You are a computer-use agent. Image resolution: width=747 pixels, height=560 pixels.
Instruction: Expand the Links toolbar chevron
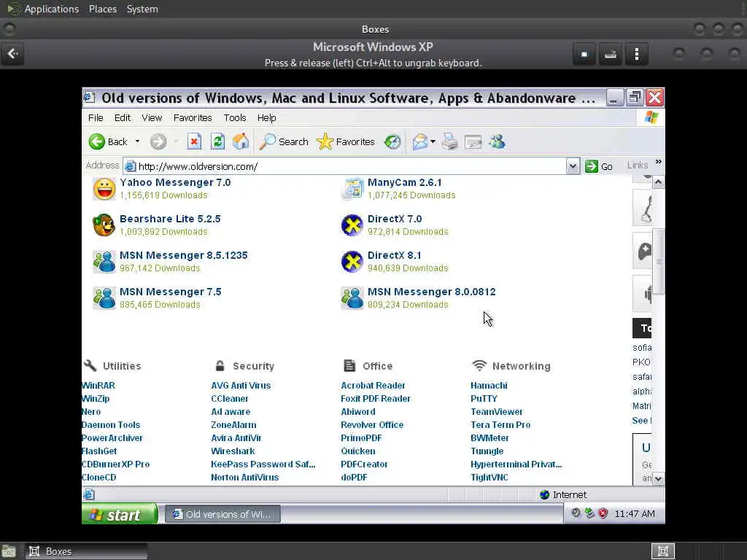tap(658, 162)
